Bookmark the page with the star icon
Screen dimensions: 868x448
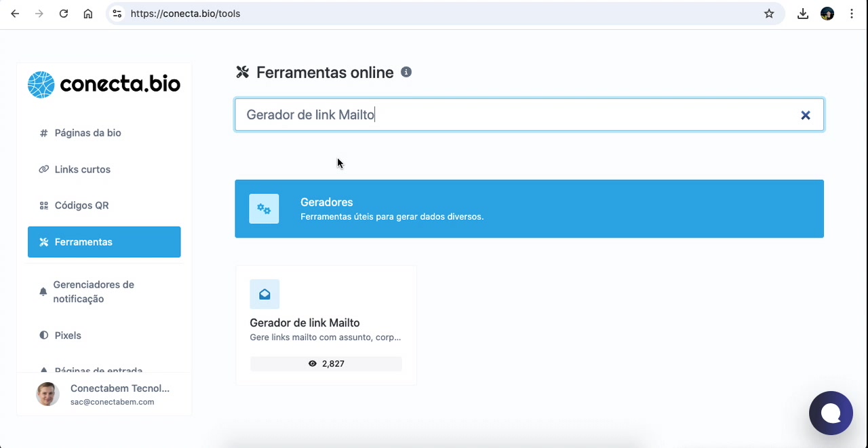769,13
